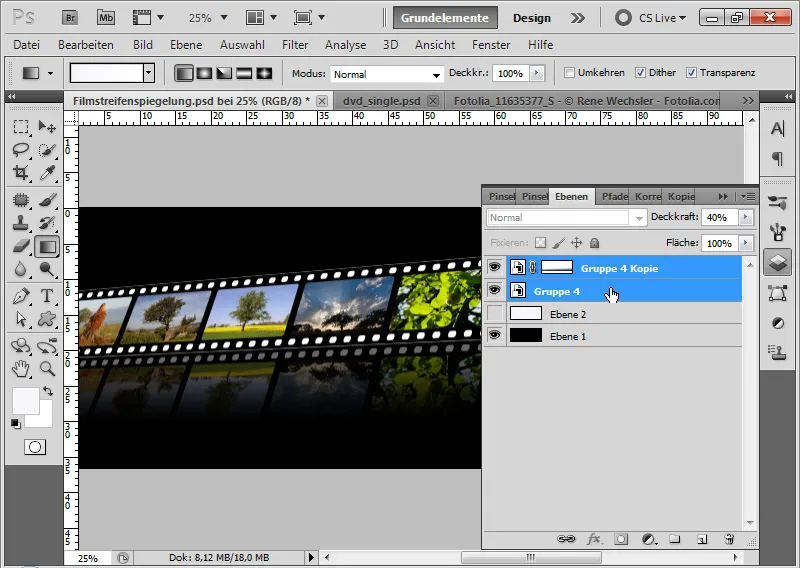Launch Mini Bridge
The height and width of the screenshot is (568, 800).
(106, 18)
